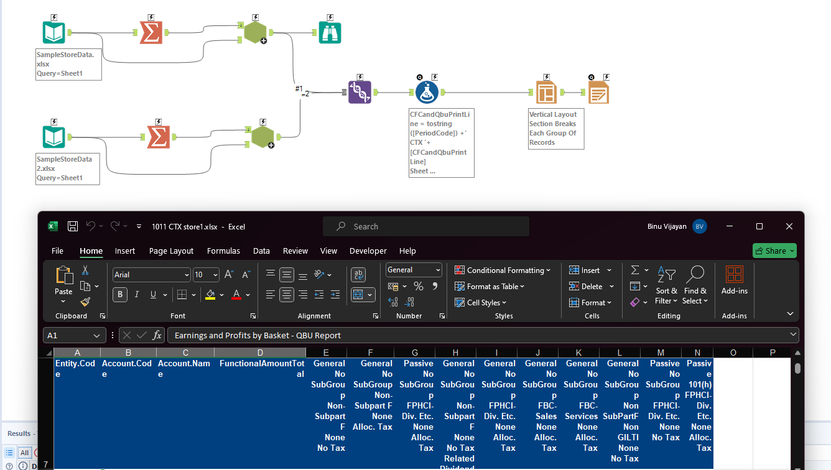Expand the Format as Table menu

(x=489, y=286)
